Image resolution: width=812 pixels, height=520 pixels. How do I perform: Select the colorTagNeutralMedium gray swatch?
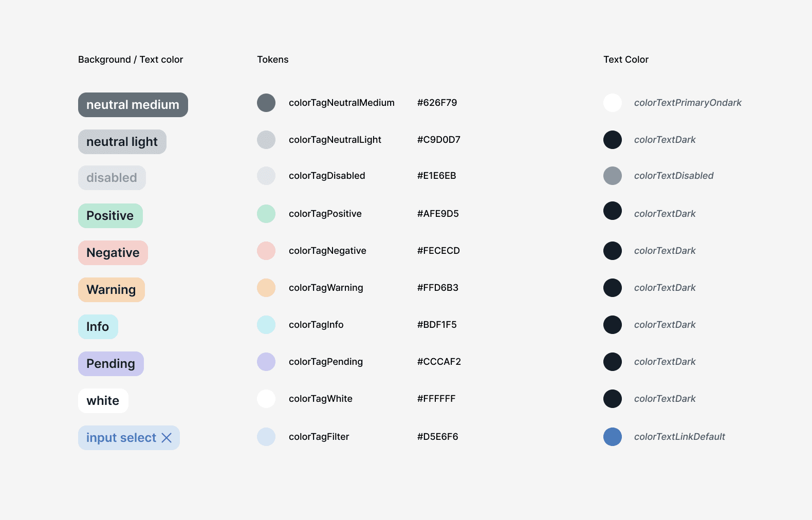pyautogui.click(x=266, y=103)
